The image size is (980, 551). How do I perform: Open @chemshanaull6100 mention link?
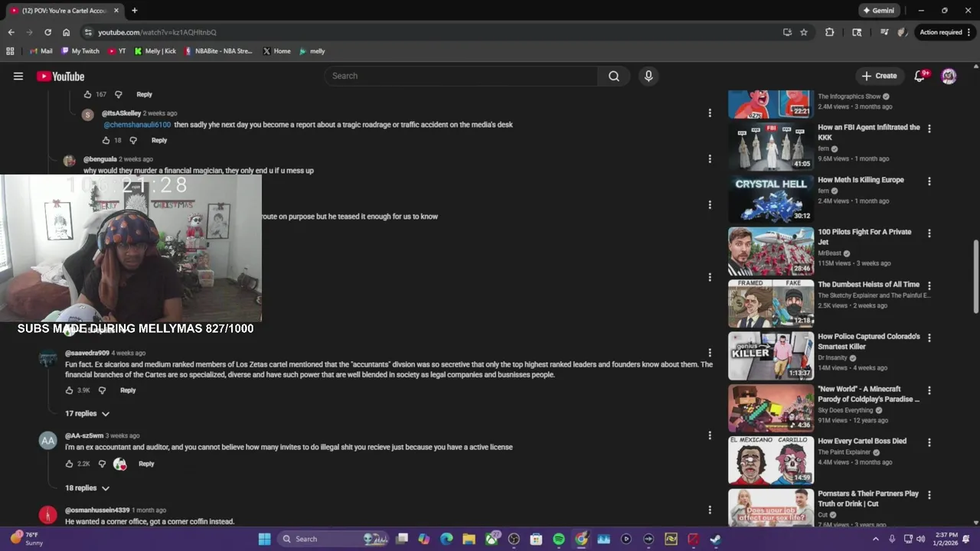[137, 125]
